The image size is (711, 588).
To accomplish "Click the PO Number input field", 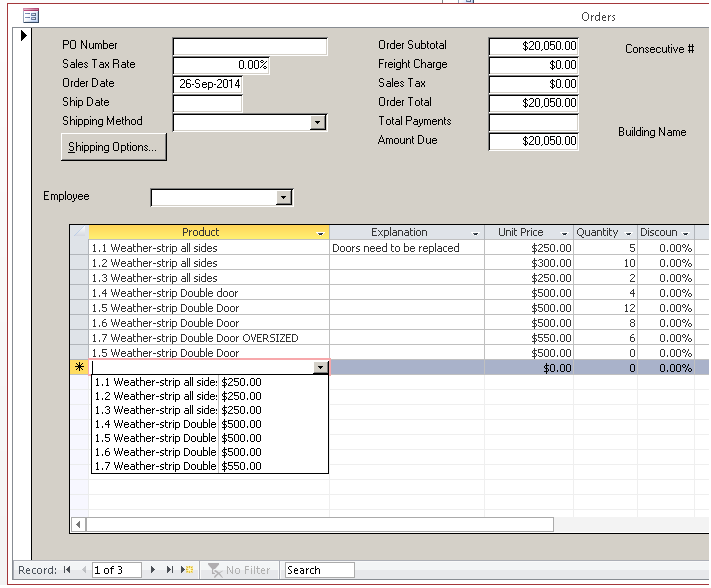I will (x=249, y=46).
